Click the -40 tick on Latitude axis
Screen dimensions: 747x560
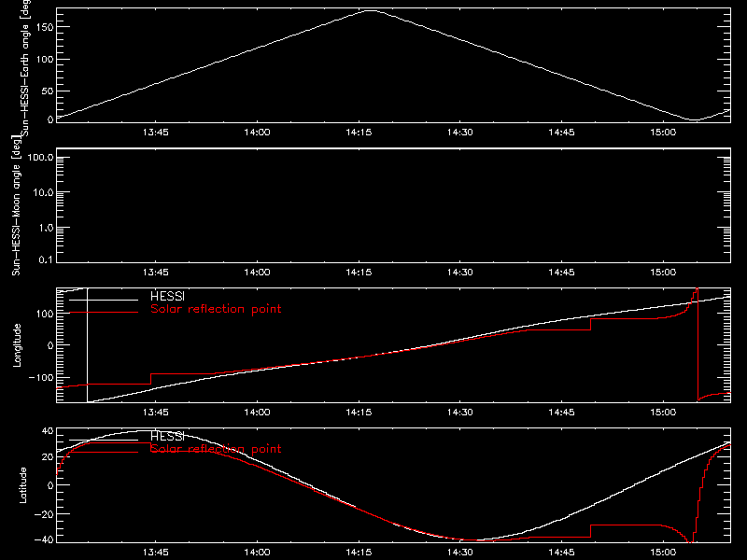(x=44, y=540)
